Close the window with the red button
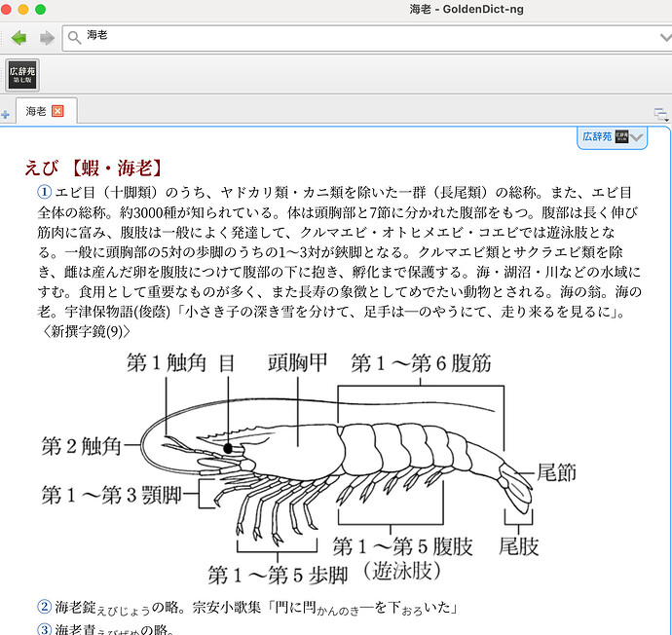The image size is (672, 635). click(x=6, y=10)
